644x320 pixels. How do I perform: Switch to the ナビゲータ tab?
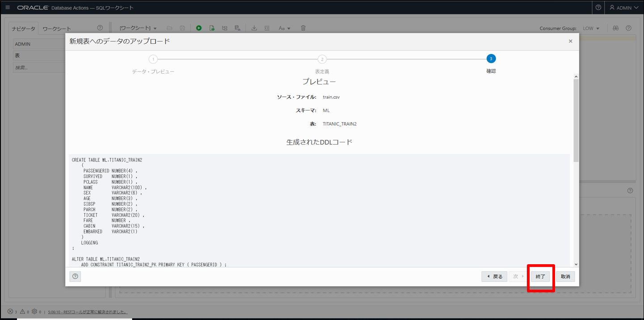(x=23, y=29)
